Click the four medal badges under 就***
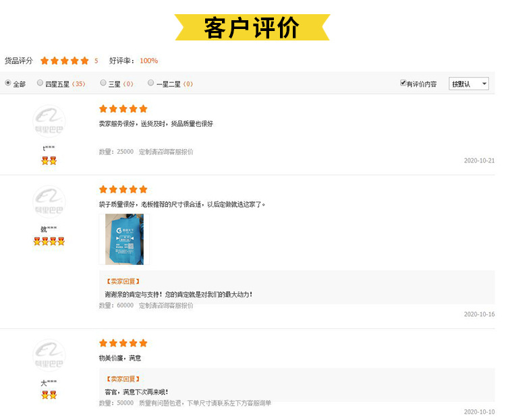 click(49, 241)
